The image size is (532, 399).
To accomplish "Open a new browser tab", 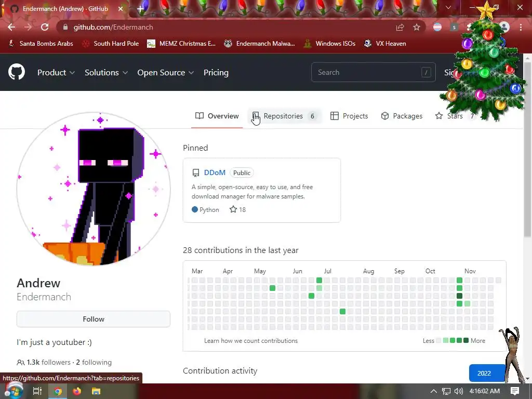I will point(140,9).
